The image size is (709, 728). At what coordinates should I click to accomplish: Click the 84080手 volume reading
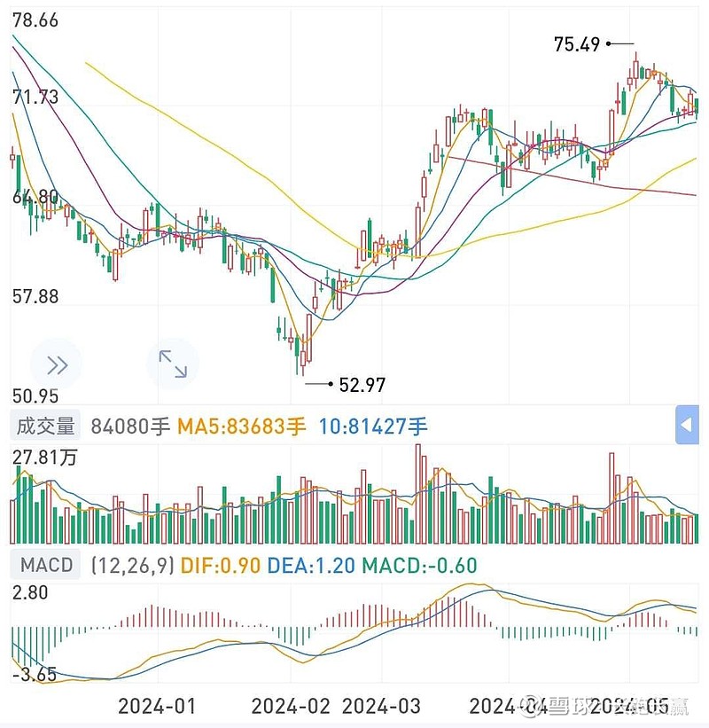pos(129,427)
